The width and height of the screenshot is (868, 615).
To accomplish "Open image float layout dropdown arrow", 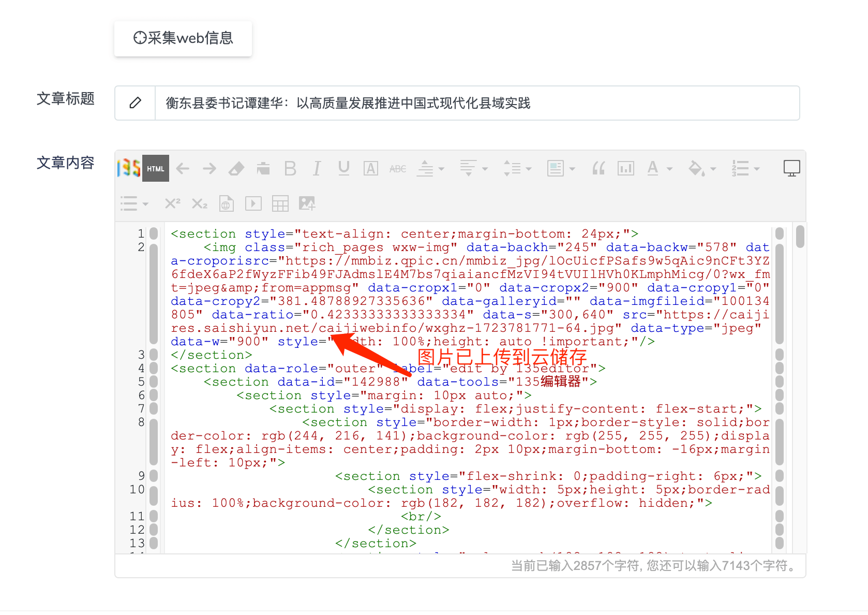I will tap(572, 169).
